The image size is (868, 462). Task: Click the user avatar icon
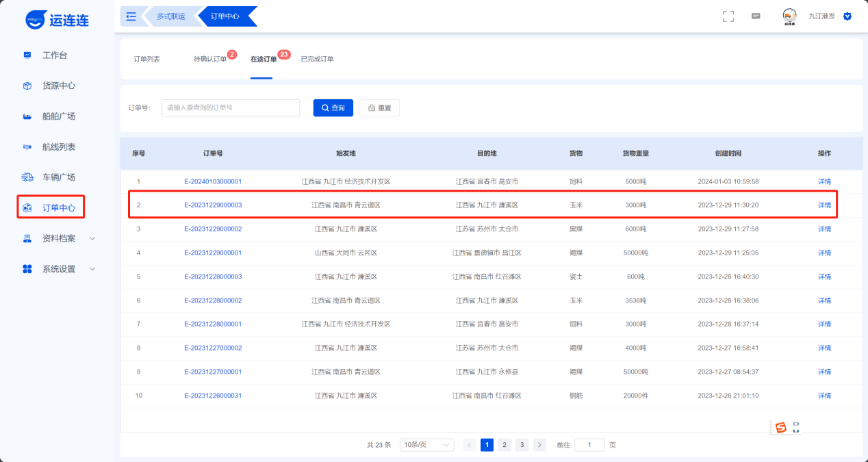(x=789, y=16)
